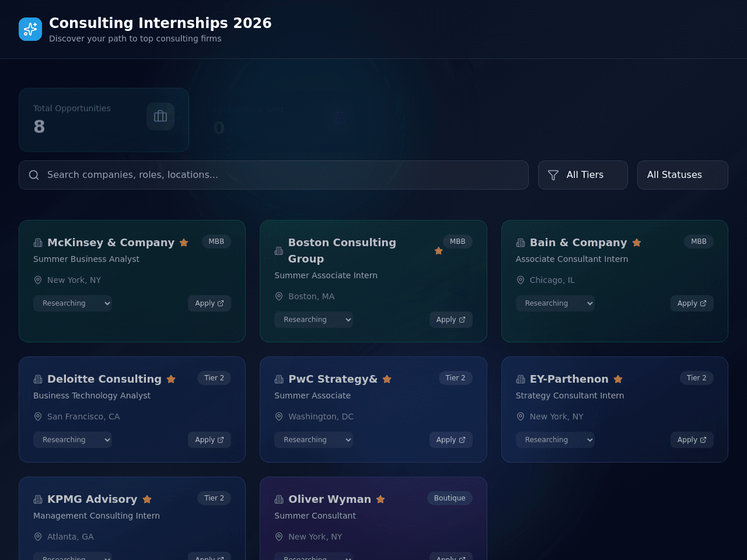The width and height of the screenshot is (747, 560).
Task: Click the Tier 2 badge on Deloitte card
Action: pos(214,378)
